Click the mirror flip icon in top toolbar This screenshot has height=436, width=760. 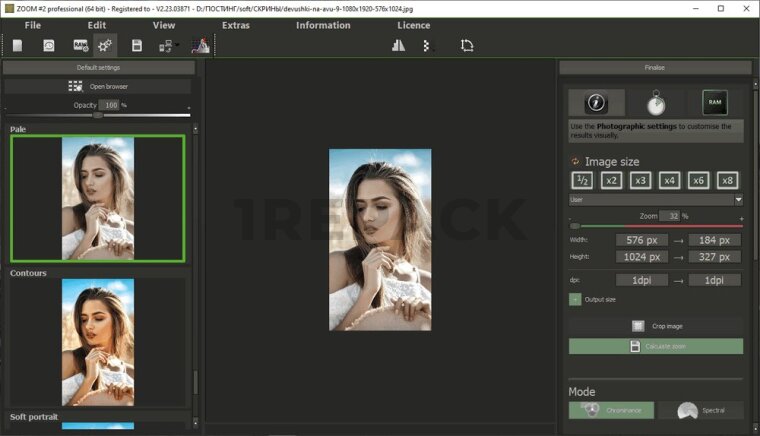398,45
